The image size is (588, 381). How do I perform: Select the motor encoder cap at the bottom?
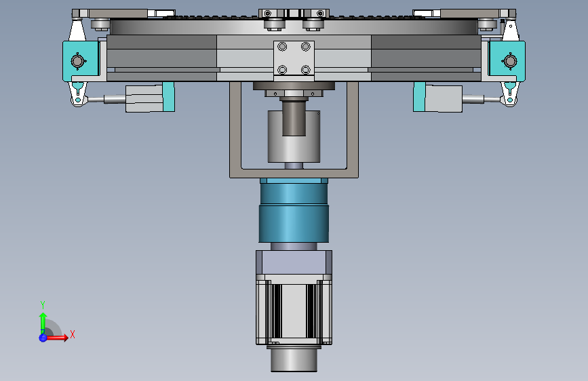click(294, 359)
